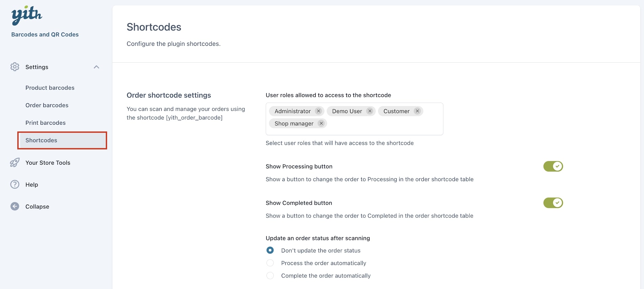Open Order barcodes settings
Image resolution: width=644 pixels, height=289 pixels.
pyautogui.click(x=47, y=105)
